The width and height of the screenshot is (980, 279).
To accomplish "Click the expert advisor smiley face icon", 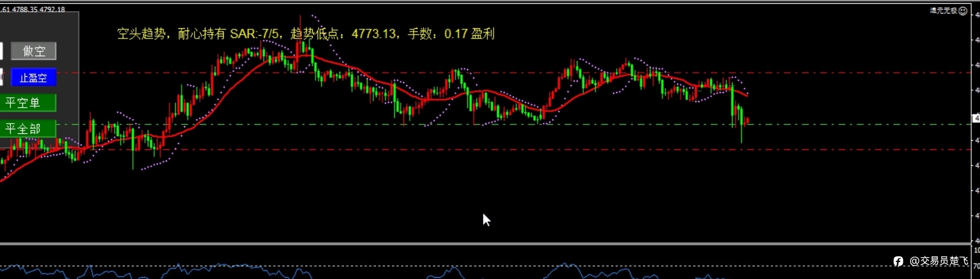I will point(963,11).
